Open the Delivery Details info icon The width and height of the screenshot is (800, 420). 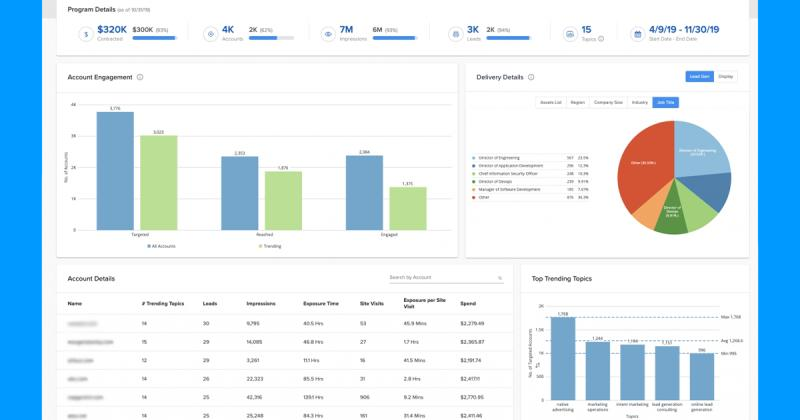(x=531, y=77)
